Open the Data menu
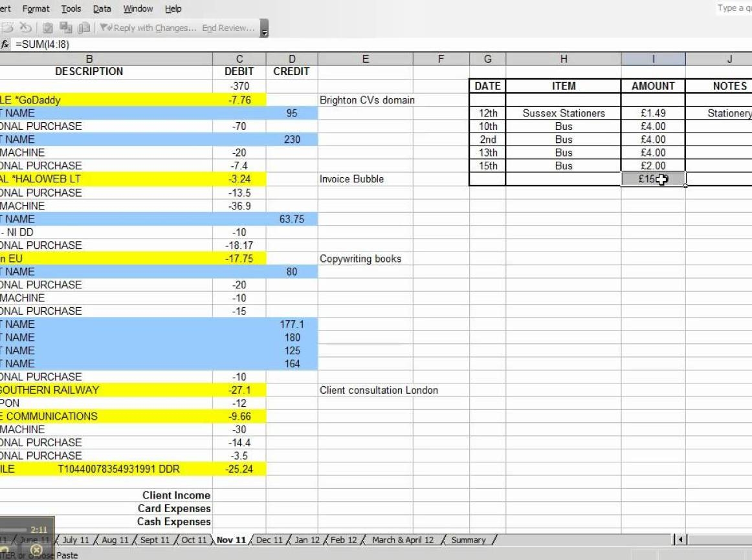 point(102,8)
